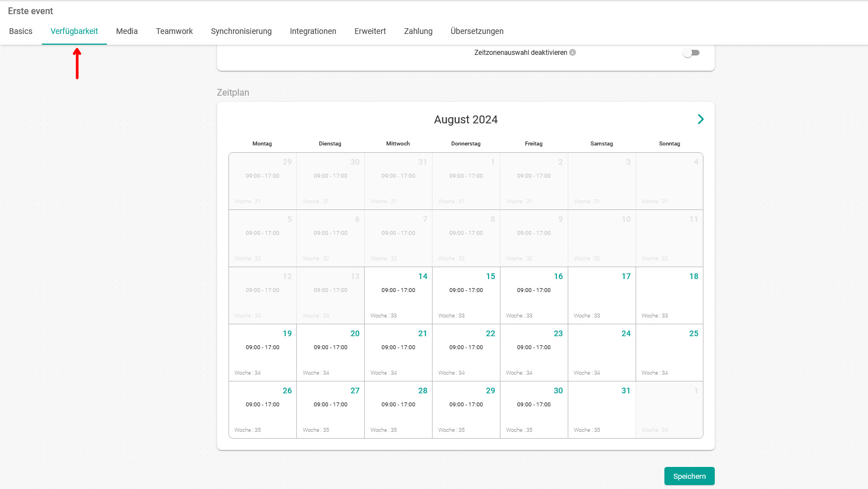Screen dimensions: 868x489
Task: Click the Dienstag column header
Action: click(x=330, y=144)
